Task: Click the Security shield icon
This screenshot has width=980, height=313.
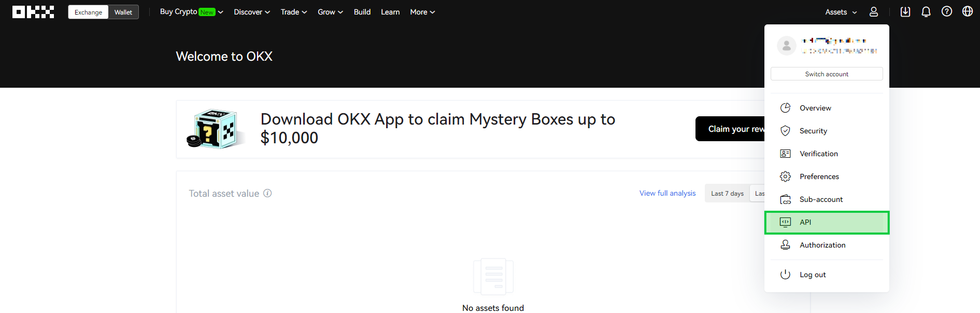Action: [x=786, y=131]
